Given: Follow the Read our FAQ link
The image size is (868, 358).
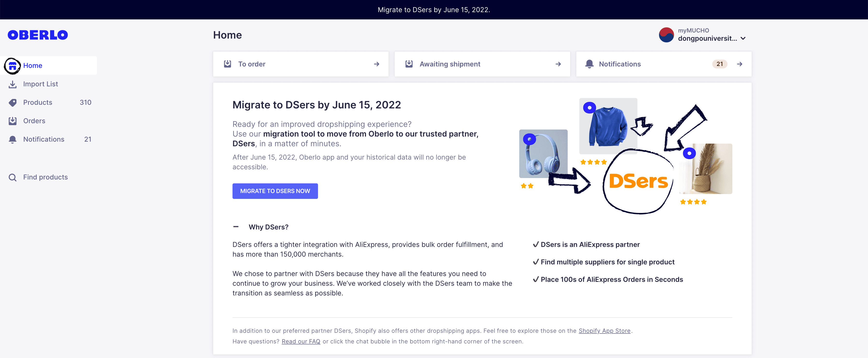Looking at the screenshot, I should pos(301,342).
